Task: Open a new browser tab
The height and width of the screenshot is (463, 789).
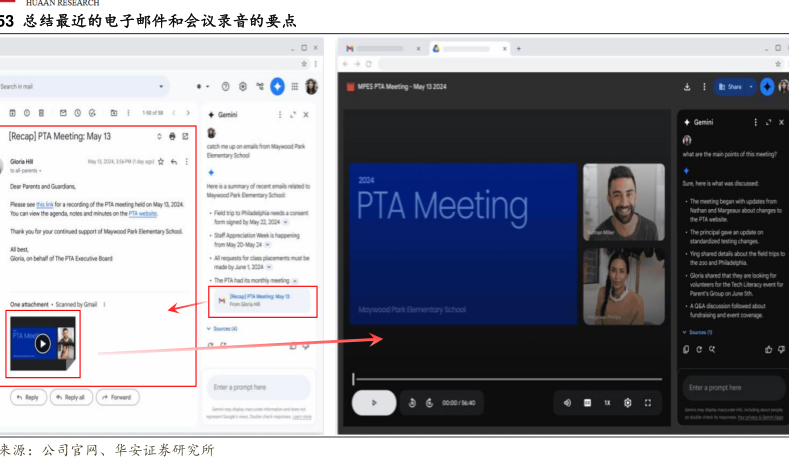Action: pyautogui.click(x=519, y=48)
